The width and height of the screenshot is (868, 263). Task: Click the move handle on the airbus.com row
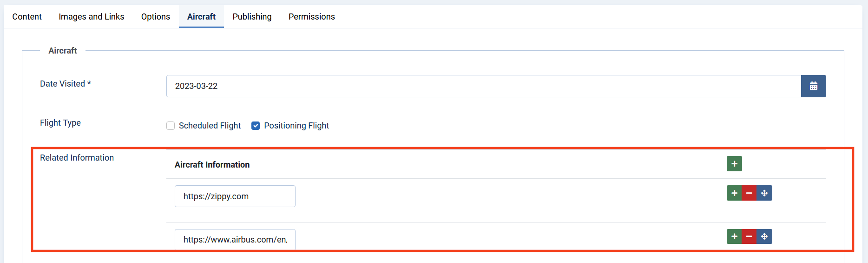tap(764, 236)
